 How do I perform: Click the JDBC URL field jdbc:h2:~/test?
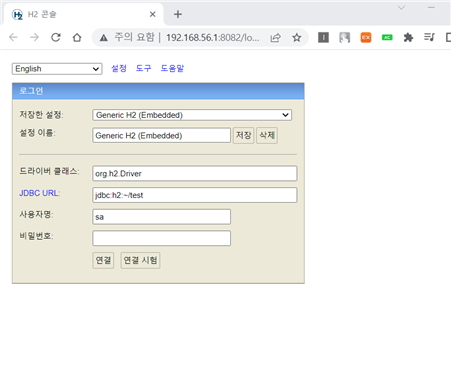tap(195, 195)
